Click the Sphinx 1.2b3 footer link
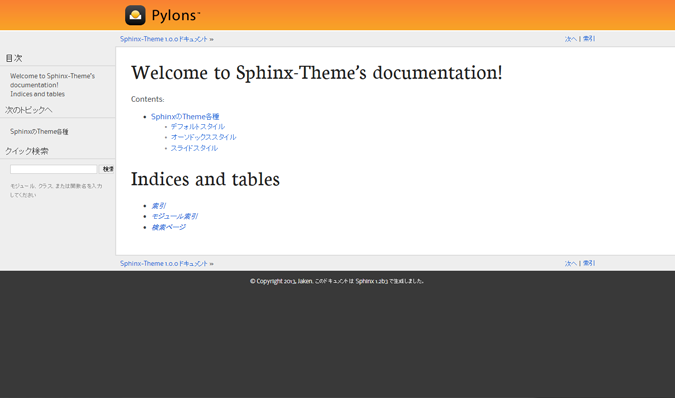Image resolution: width=675 pixels, height=398 pixels. point(372,281)
